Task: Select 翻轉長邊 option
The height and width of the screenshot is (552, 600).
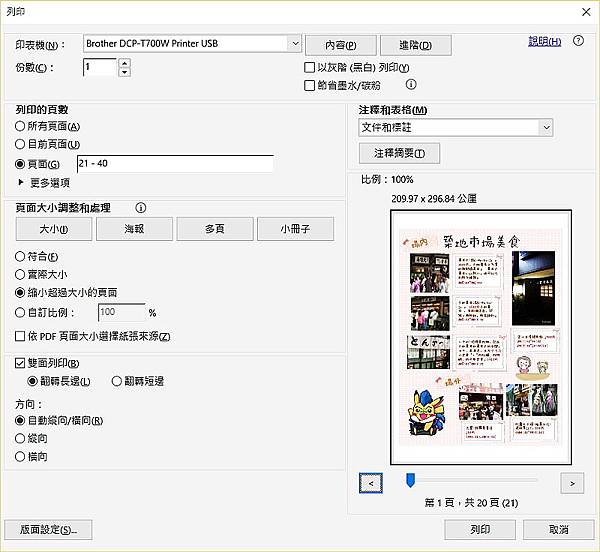Action: click(33, 381)
